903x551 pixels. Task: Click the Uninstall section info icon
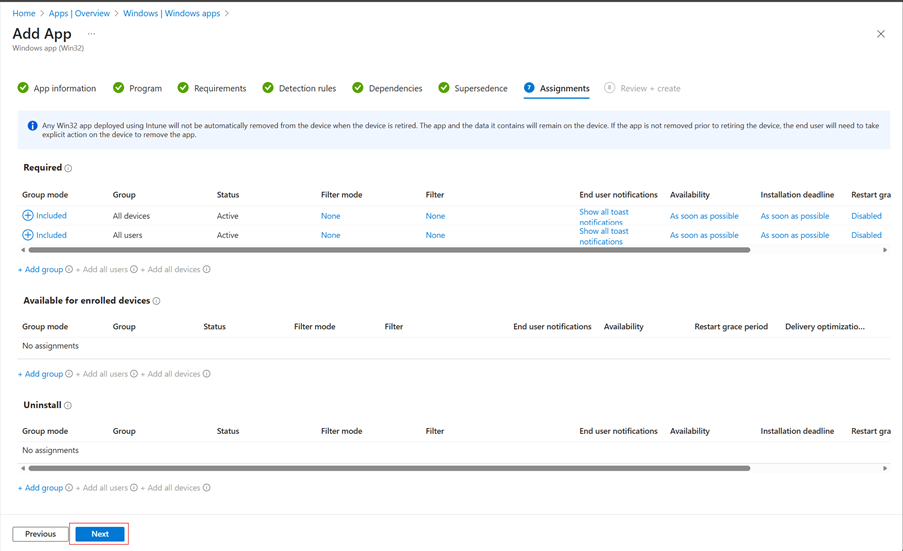pyautogui.click(x=68, y=405)
